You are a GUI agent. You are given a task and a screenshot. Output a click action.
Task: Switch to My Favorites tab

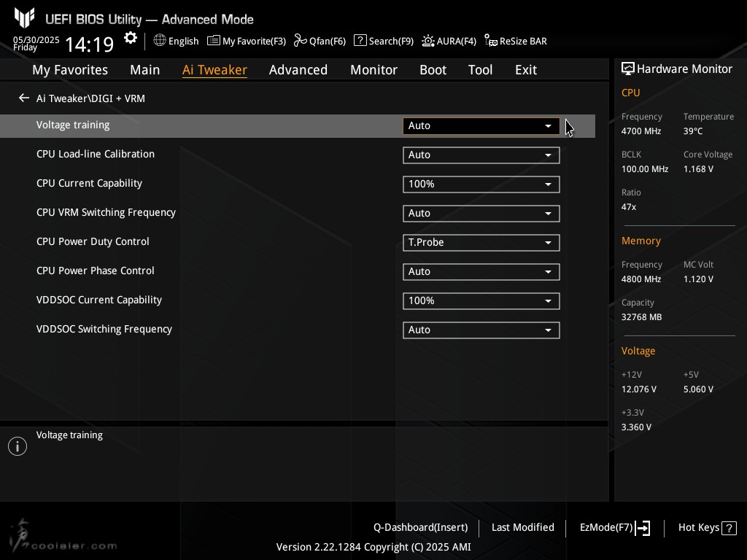tap(70, 70)
